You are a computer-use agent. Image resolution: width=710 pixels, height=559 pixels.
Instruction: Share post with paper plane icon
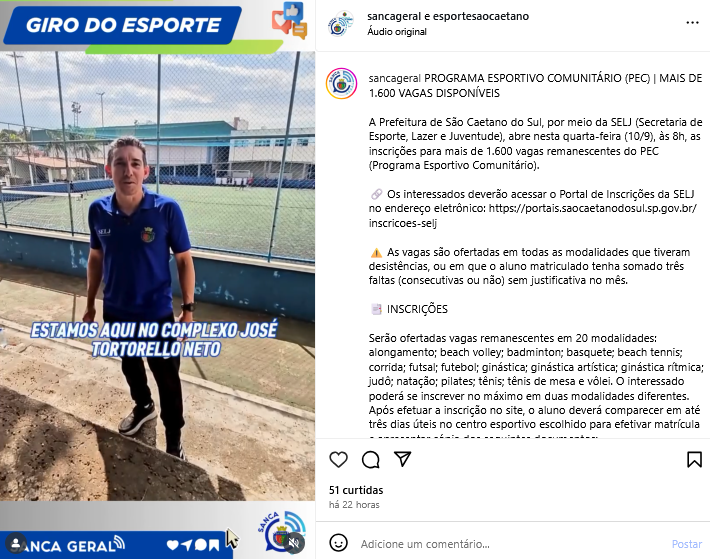pos(402,459)
